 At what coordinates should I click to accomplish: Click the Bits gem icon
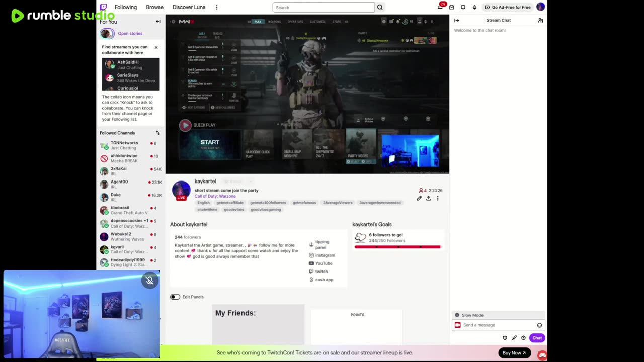[474, 7]
